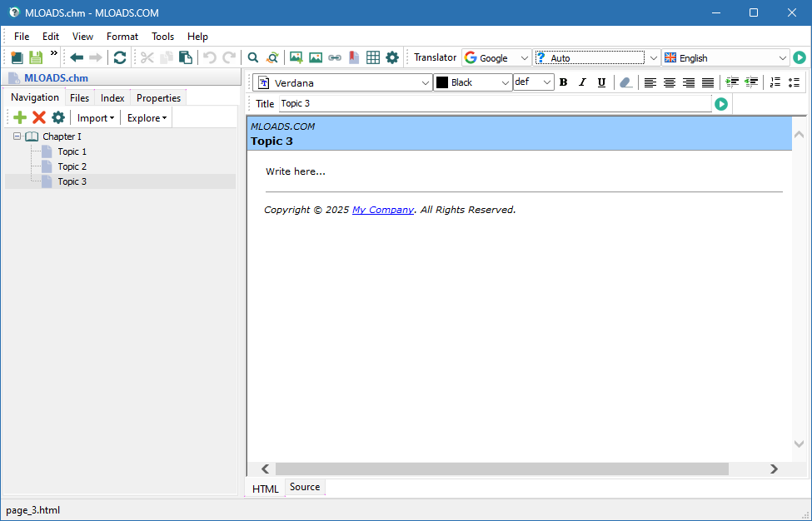The width and height of the screenshot is (812, 521).
Task: Open the View menu
Action: pos(82,37)
